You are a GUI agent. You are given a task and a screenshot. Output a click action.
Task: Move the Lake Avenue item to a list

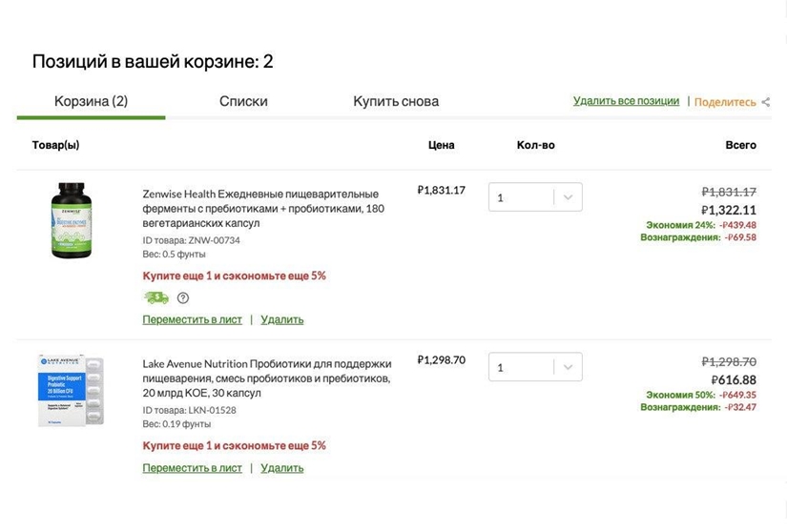[x=192, y=468]
